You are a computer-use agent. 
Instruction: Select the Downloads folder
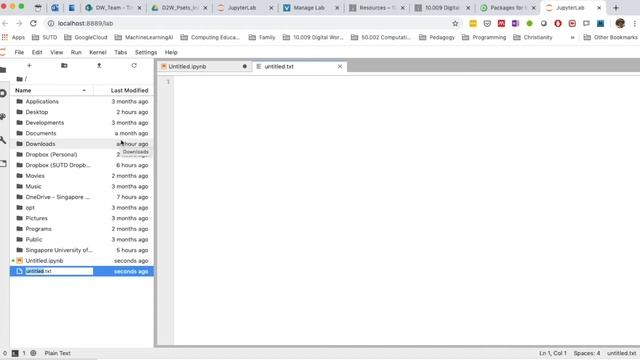click(82, 144)
